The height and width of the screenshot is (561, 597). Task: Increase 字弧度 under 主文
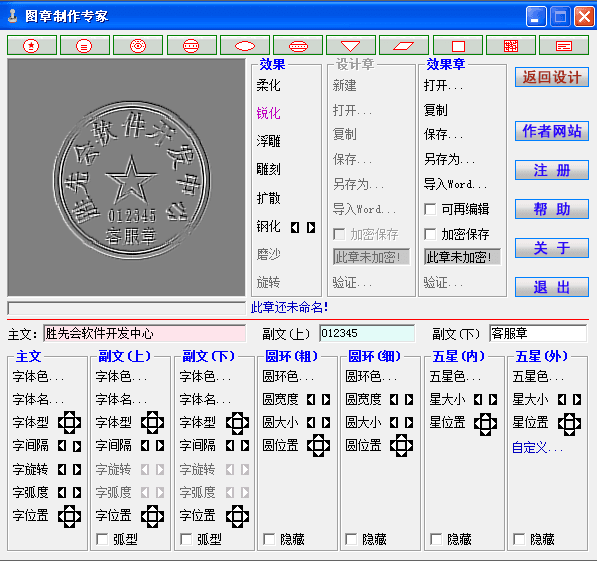click(77, 492)
